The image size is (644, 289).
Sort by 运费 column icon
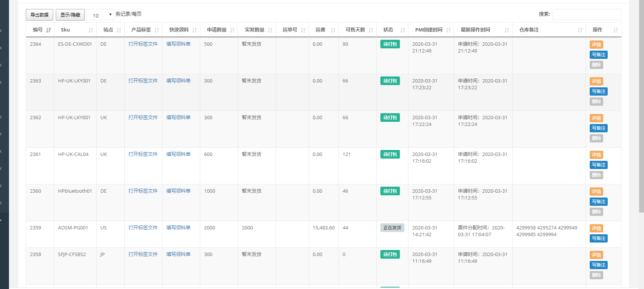tap(333, 30)
